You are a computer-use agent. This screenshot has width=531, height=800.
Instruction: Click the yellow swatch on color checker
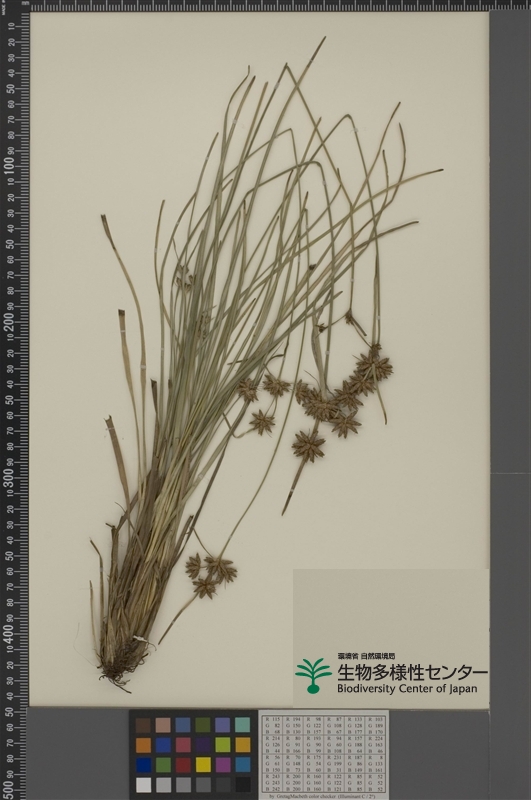[203, 764]
